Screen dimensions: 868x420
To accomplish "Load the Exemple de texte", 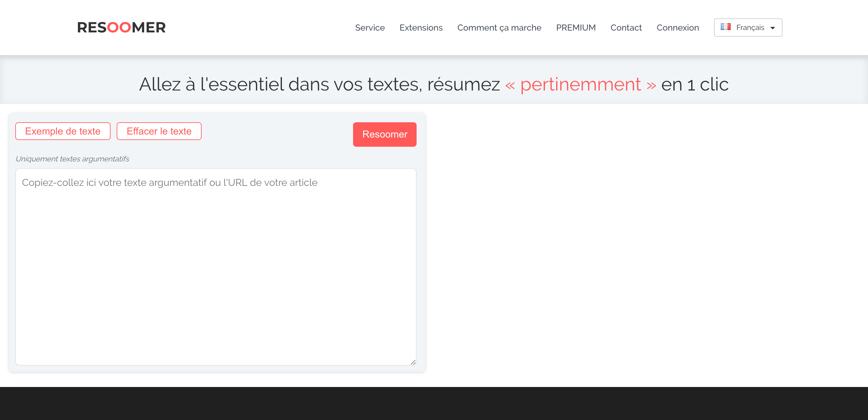I will [x=63, y=131].
